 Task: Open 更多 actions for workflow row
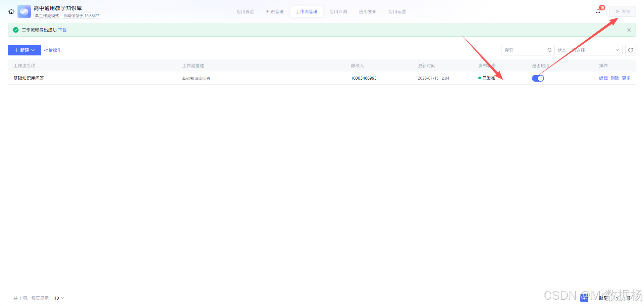(626, 78)
